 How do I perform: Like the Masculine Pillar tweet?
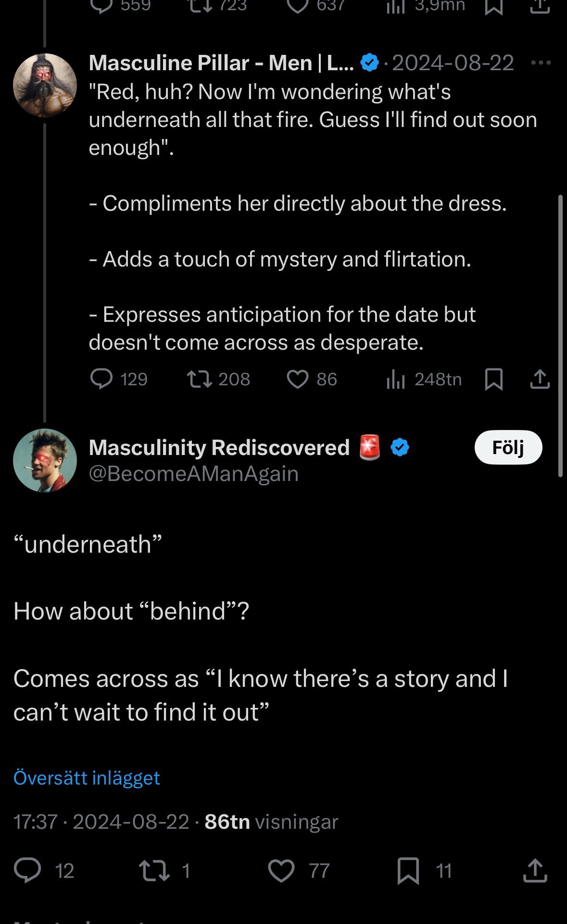[x=298, y=379]
